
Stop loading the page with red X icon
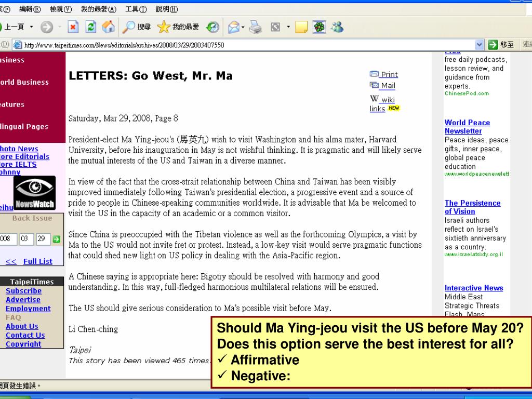tap(73, 27)
